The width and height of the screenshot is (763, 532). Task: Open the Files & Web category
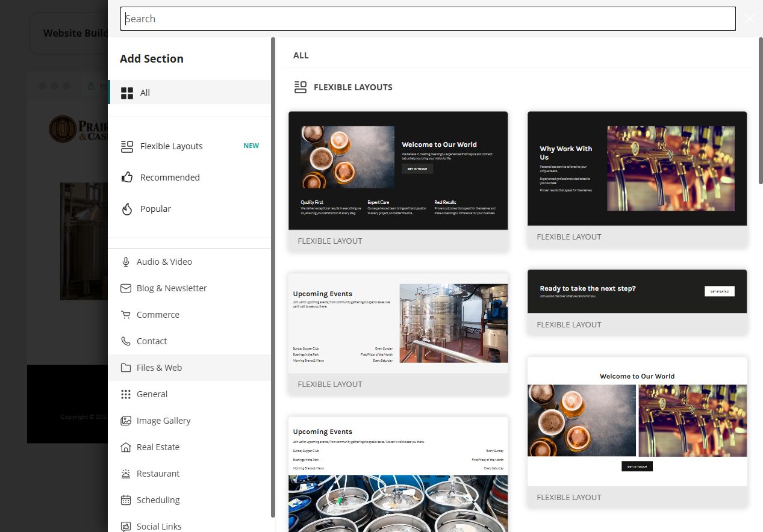[x=189, y=368]
